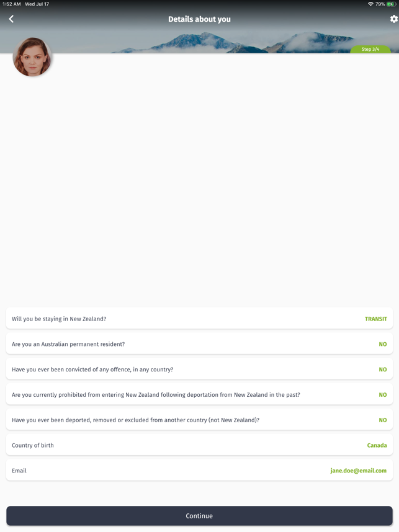The image size is (399, 532).
Task: Tap the Email row label
Action: pyautogui.click(x=19, y=471)
